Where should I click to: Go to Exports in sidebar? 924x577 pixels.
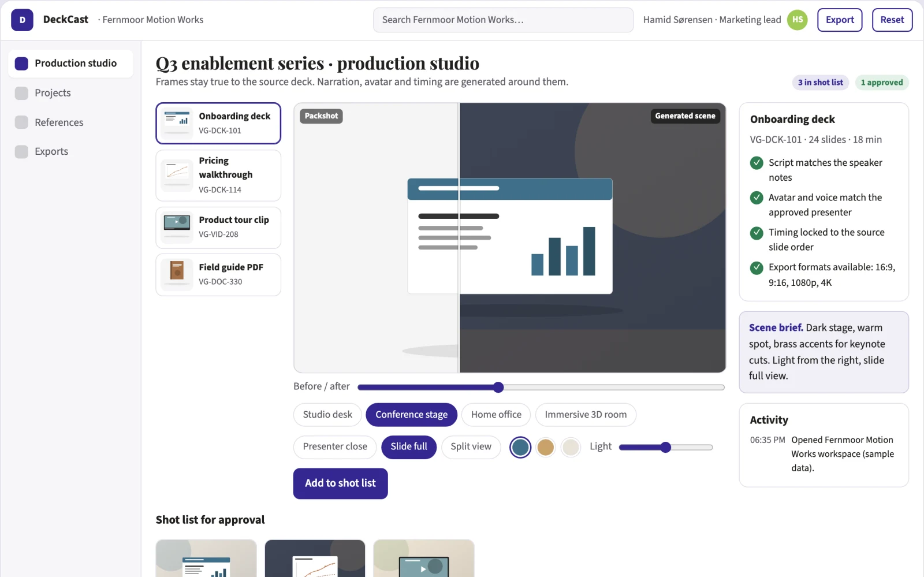click(x=70, y=151)
